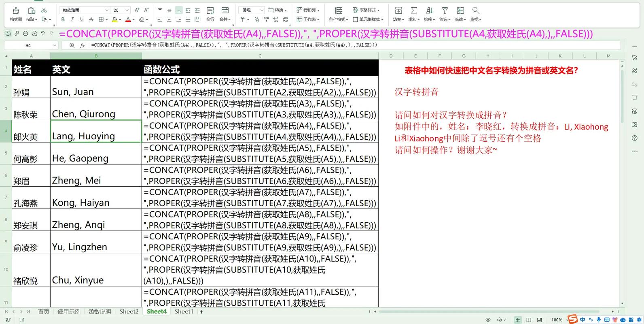Open the Conditional Formatting (条件格式) dropdown
The image size is (644, 324).
(339, 14)
